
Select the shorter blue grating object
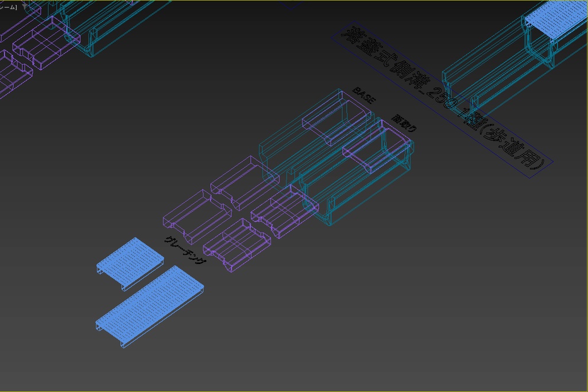(x=130, y=263)
